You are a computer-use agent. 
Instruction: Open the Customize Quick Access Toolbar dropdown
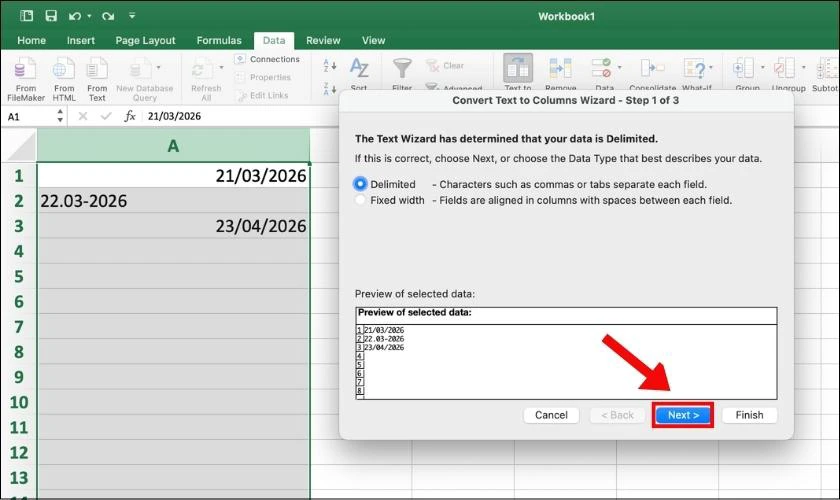[132, 16]
